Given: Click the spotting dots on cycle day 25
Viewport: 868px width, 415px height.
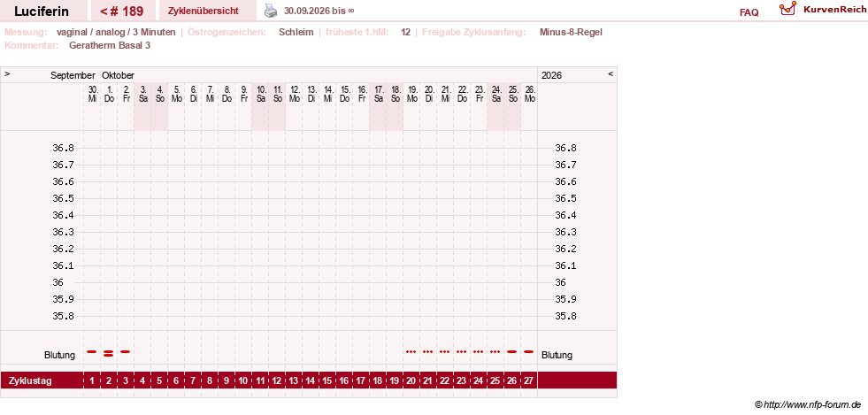Looking at the screenshot, I should [x=495, y=351].
